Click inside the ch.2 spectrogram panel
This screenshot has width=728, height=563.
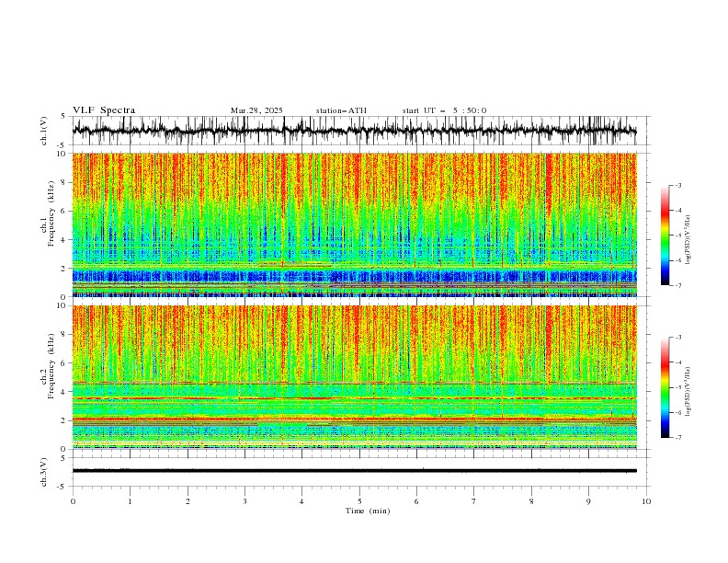pyautogui.click(x=354, y=377)
